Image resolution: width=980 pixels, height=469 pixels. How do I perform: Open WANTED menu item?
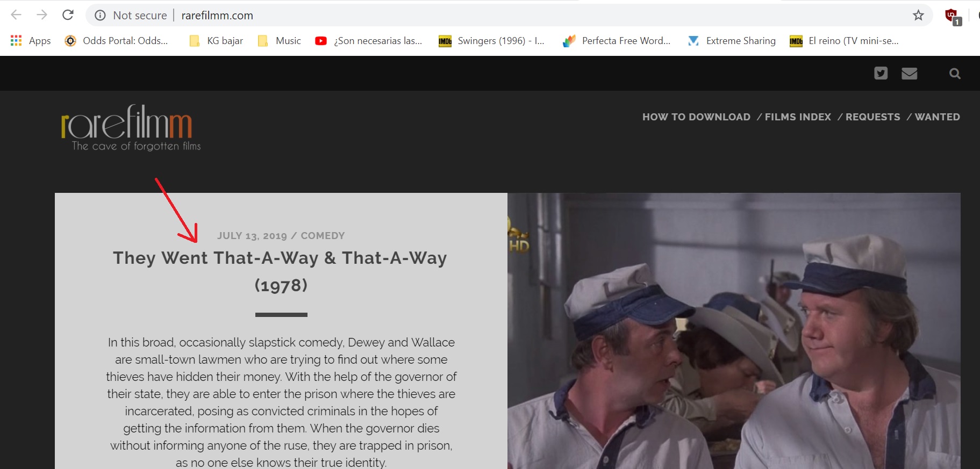937,117
